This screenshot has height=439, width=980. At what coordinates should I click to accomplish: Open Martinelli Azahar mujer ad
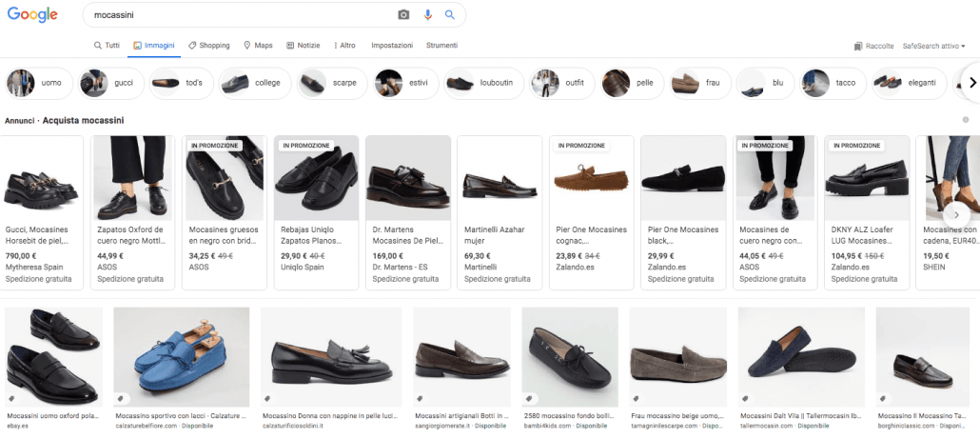[500, 212]
